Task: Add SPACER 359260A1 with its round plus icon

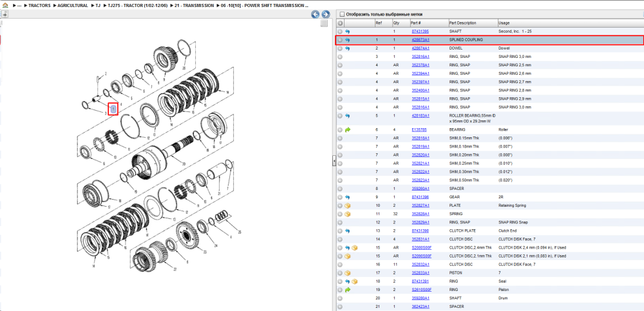Action: tap(340, 189)
